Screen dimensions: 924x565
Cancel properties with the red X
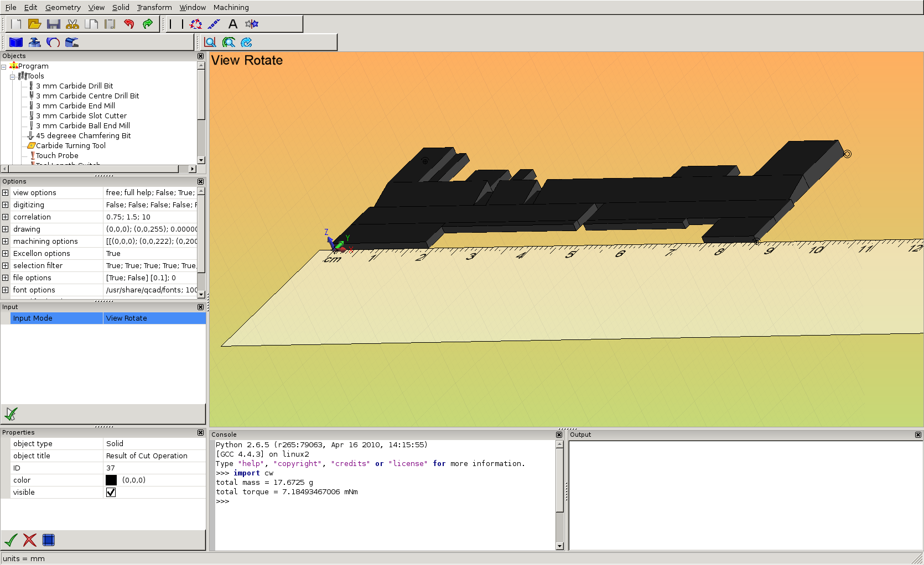tap(30, 540)
